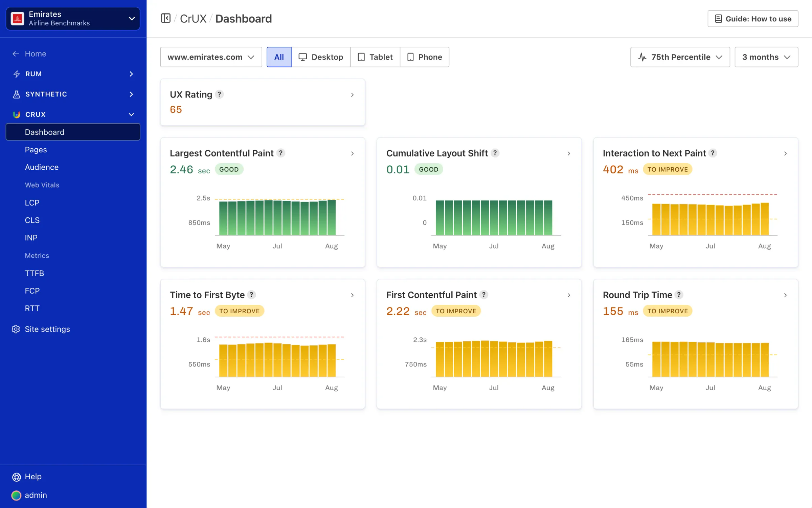The height and width of the screenshot is (508, 812).
Task: Select the All devices filter
Action: pyautogui.click(x=279, y=57)
